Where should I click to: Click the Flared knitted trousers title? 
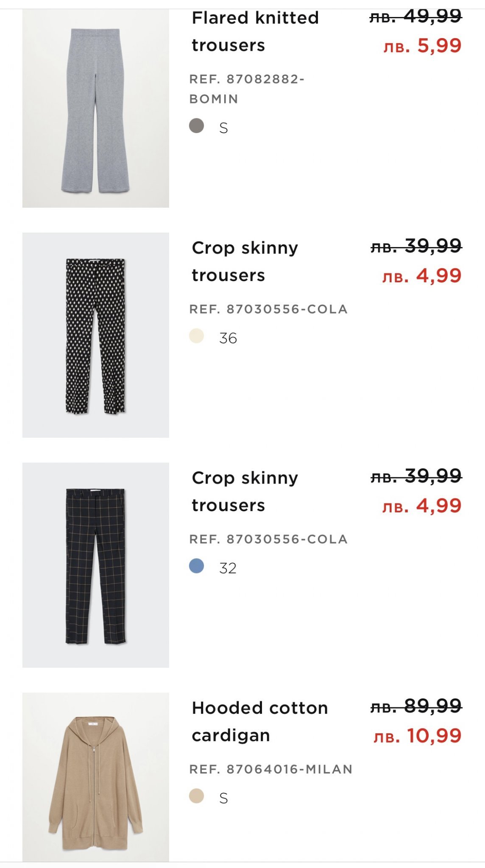tap(255, 31)
